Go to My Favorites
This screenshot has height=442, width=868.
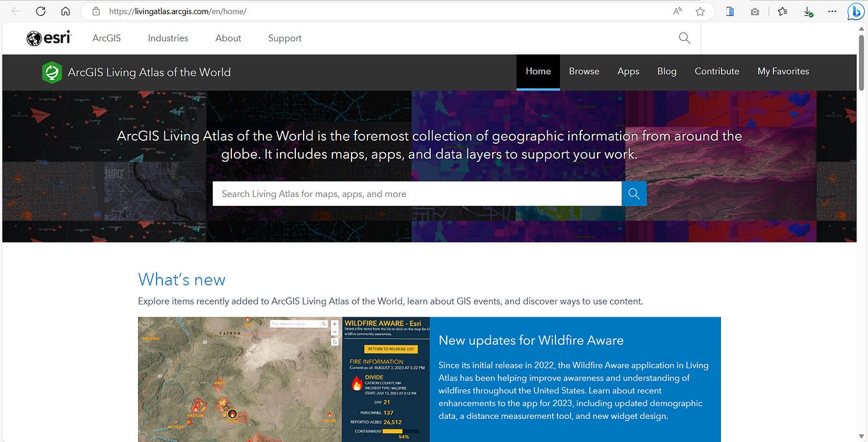click(x=783, y=71)
